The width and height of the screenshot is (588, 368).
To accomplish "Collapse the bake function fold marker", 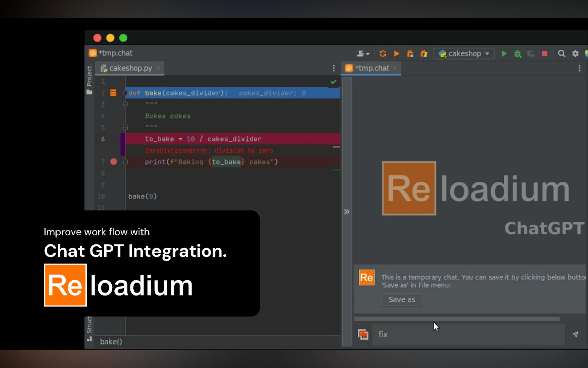I will click(x=125, y=93).
